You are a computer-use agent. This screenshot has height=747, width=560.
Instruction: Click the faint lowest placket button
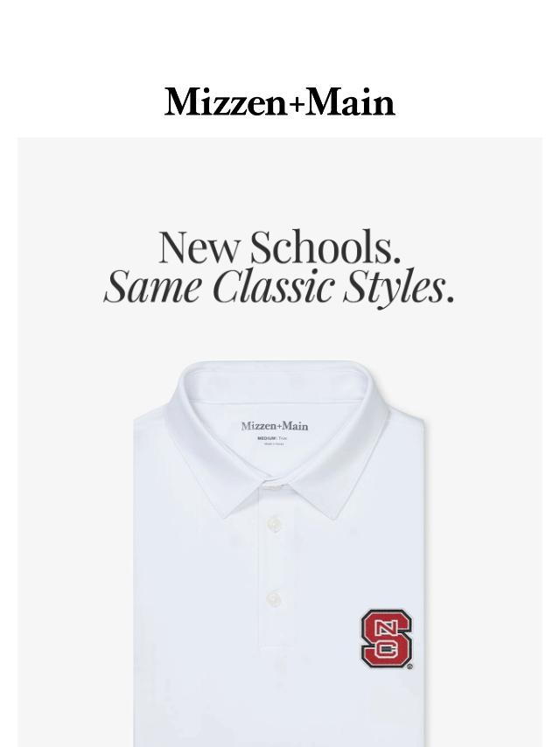[x=280, y=667]
